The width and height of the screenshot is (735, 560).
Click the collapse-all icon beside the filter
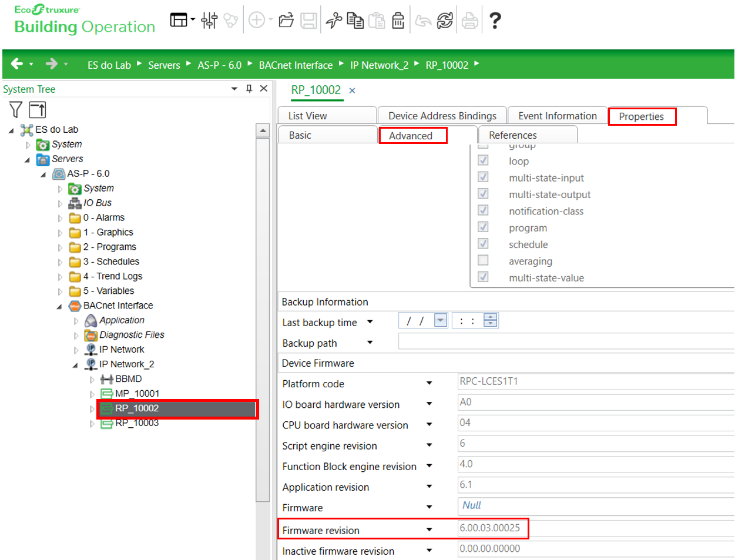(x=38, y=109)
